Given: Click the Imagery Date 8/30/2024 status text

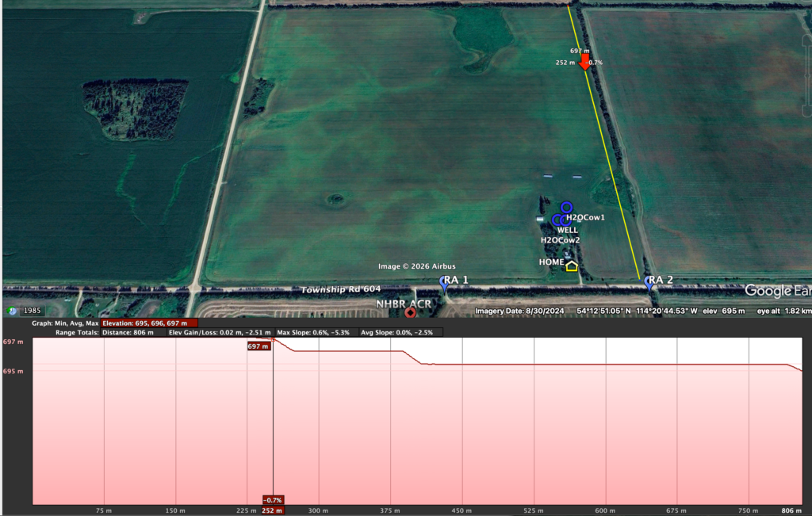Looking at the screenshot, I should click(519, 312).
